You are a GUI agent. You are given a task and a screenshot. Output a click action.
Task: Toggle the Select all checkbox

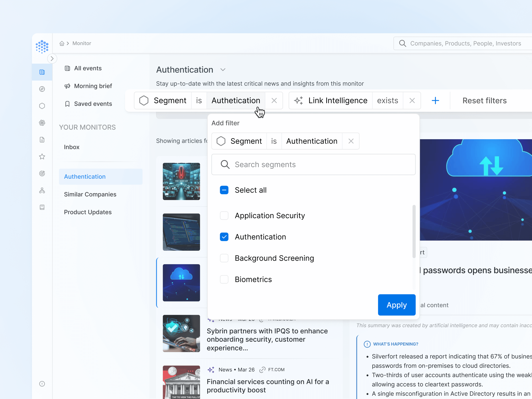pos(224,190)
